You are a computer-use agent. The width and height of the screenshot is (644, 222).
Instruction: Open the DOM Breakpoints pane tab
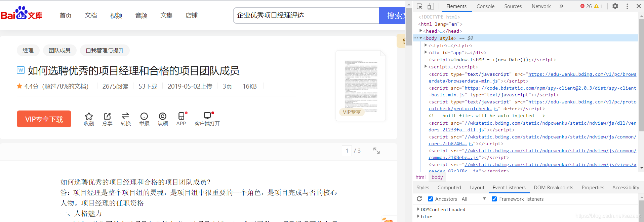pyautogui.click(x=554, y=188)
